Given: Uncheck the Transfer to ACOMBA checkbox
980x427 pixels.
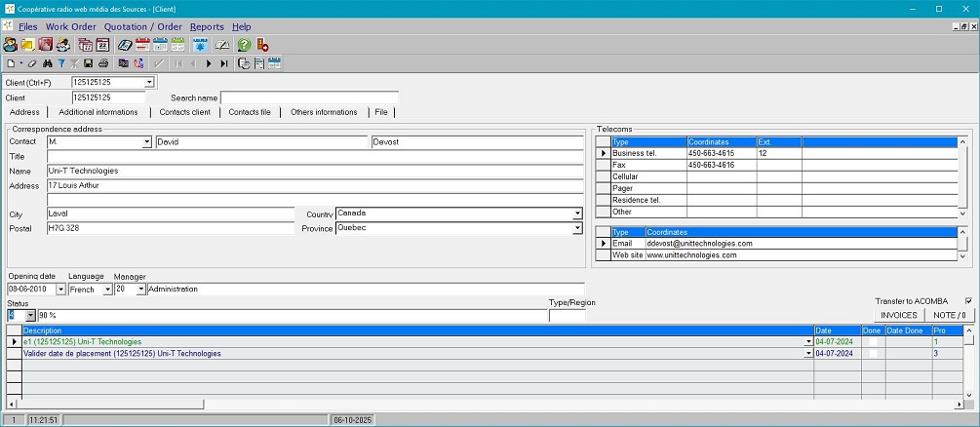Looking at the screenshot, I should (967, 301).
